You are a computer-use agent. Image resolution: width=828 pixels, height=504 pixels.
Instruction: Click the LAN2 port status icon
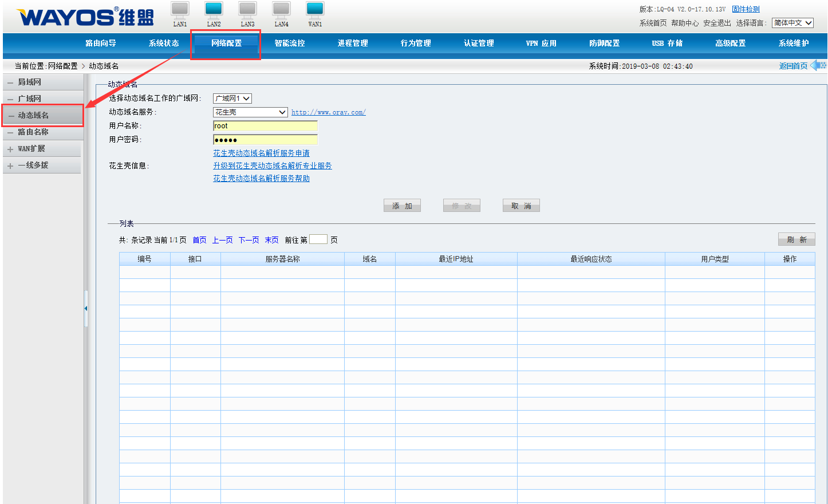tap(214, 10)
